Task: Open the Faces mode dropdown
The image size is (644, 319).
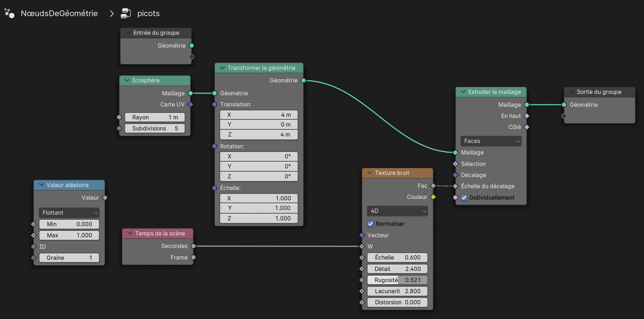Action: click(491, 141)
